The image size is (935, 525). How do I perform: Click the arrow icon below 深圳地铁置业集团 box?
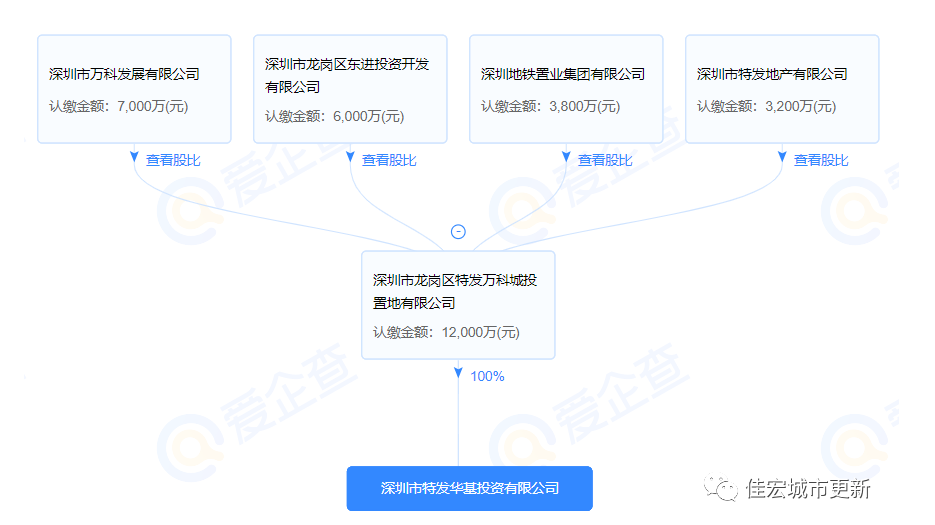pos(566,158)
